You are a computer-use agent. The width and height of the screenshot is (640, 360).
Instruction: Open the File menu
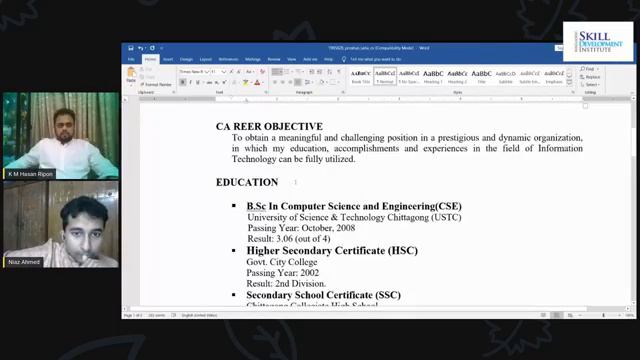point(131,60)
